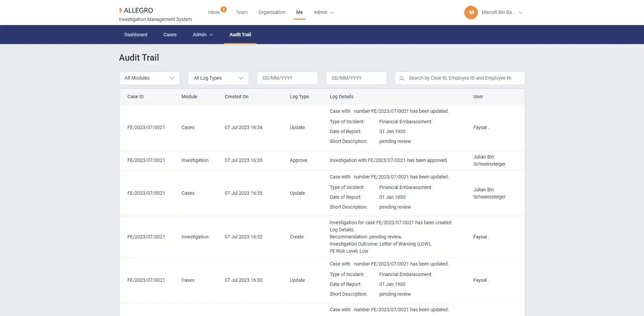This screenshot has height=316, width=644.
Task: Focus the Case ID search box
Action: point(460,78)
